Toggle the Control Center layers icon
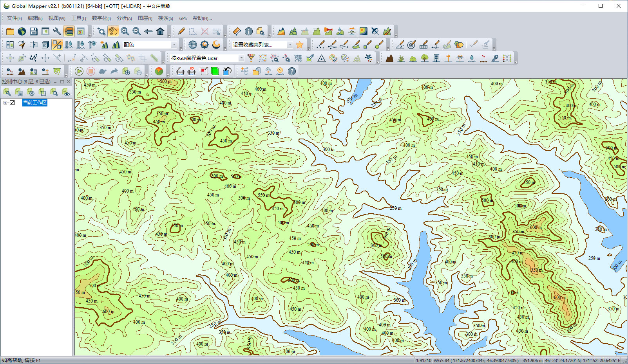 coord(69,32)
